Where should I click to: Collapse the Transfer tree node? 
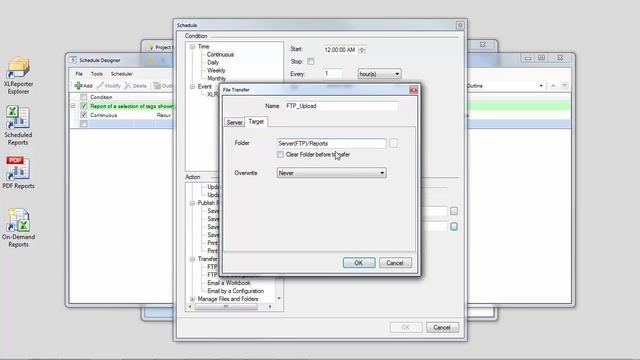coord(192,259)
